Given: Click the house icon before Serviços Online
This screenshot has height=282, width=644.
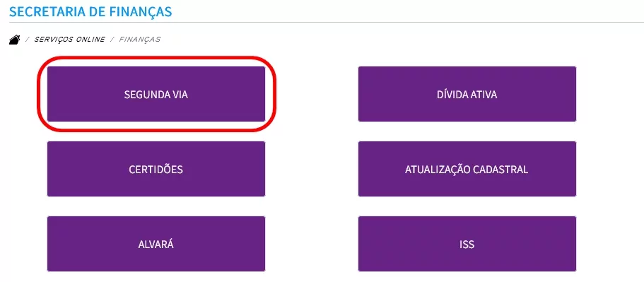Looking at the screenshot, I should coord(14,40).
